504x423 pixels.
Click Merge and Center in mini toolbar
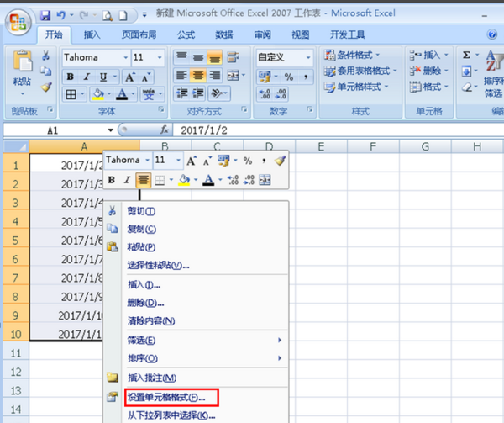pos(265,180)
